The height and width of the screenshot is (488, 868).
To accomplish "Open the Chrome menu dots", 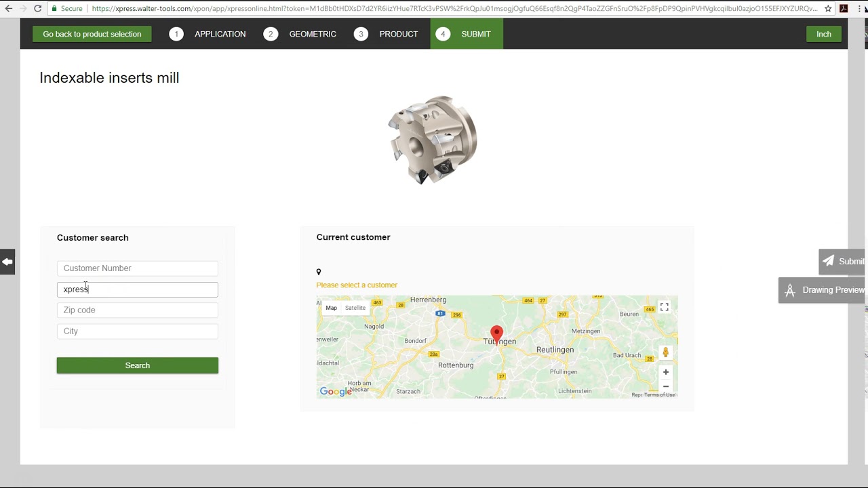I will pyautogui.click(x=859, y=9).
